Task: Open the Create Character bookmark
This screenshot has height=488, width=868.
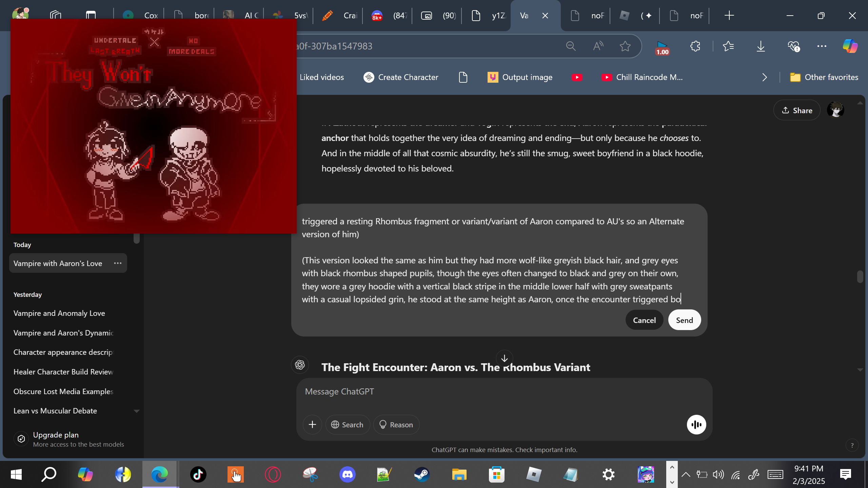Action: [401, 77]
